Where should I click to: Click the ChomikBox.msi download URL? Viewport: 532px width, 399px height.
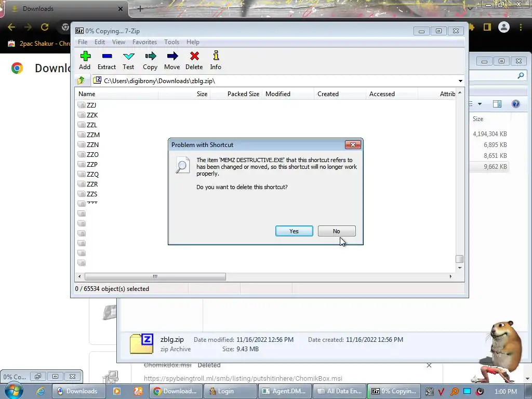[243, 378]
